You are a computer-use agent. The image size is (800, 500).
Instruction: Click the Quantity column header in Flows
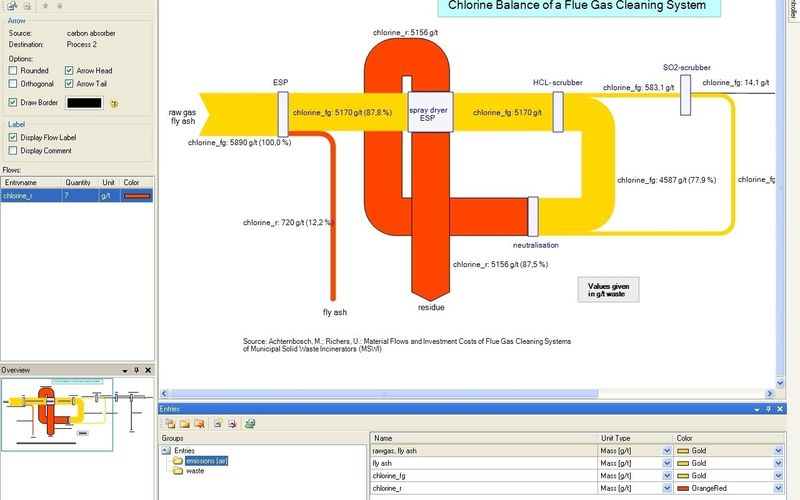81,182
